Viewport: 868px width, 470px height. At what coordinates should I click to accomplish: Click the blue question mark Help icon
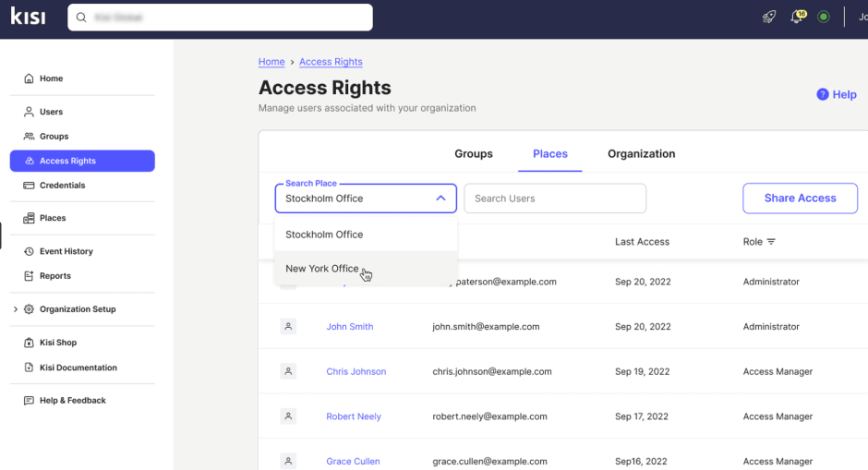[x=823, y=95]
